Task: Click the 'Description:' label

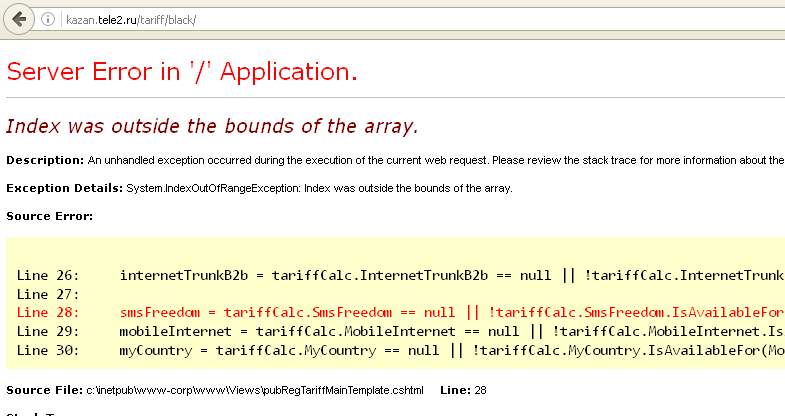Action: point(45,161)
